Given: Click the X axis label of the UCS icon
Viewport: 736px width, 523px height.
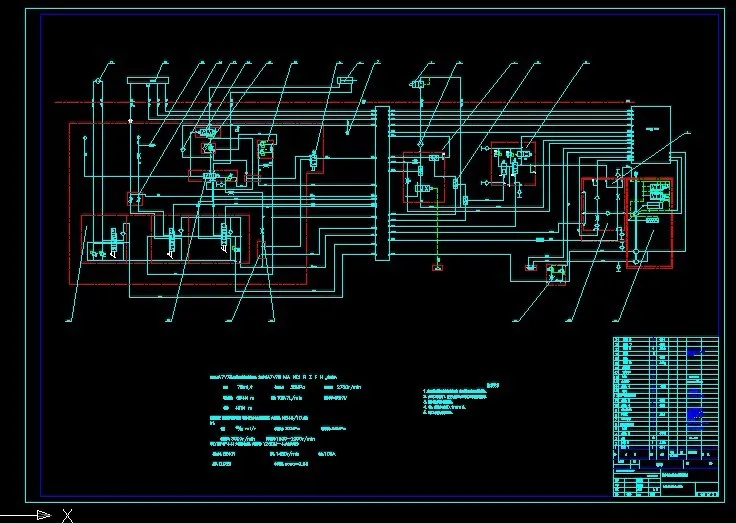Looking at the screenshot, I should coord(68,515).
